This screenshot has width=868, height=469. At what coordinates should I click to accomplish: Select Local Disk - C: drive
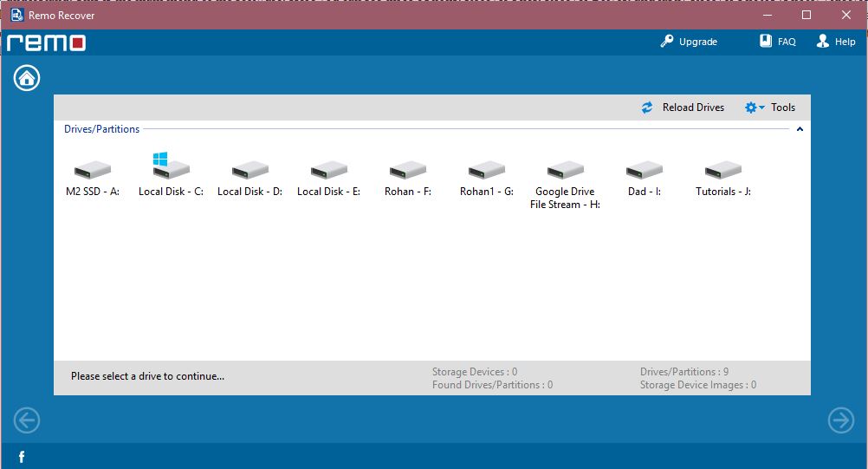click(x=171, y=171)
